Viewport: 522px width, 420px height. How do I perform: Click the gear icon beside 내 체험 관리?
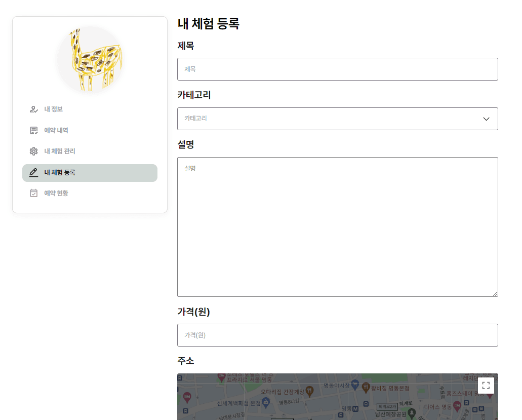coord(33,151)
